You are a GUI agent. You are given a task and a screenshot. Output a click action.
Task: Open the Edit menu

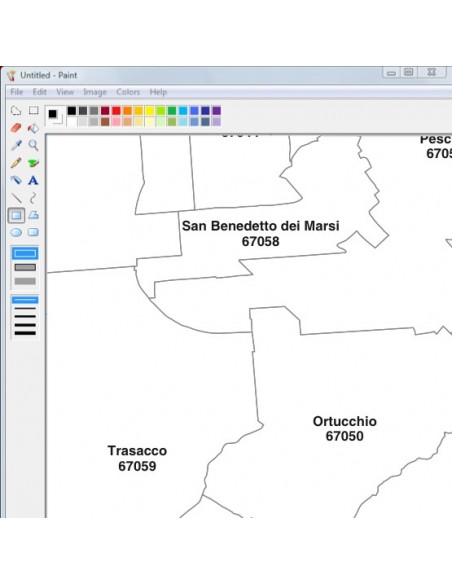(x=39, y=92)
